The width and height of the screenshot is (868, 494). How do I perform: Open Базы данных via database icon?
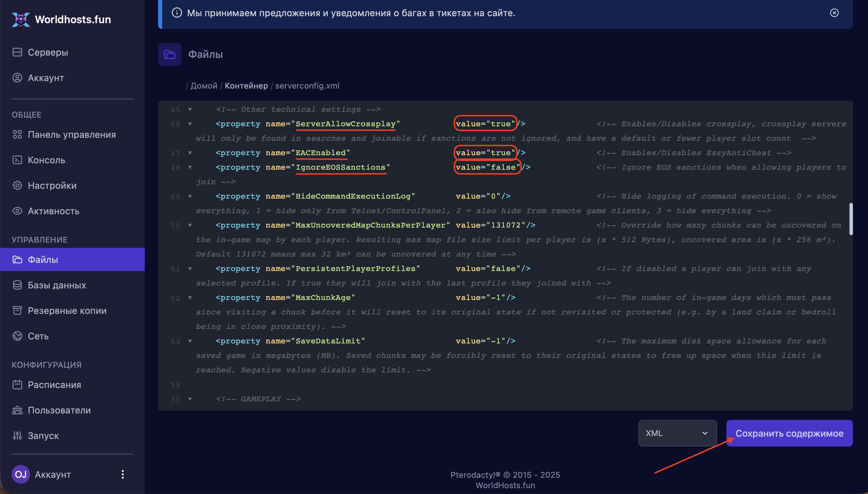point(17,285)
